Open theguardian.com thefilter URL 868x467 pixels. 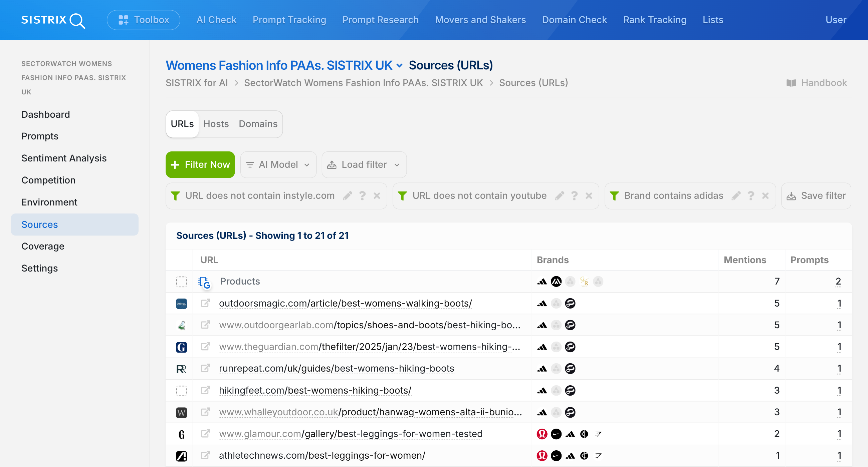click(x=370, y=347)
